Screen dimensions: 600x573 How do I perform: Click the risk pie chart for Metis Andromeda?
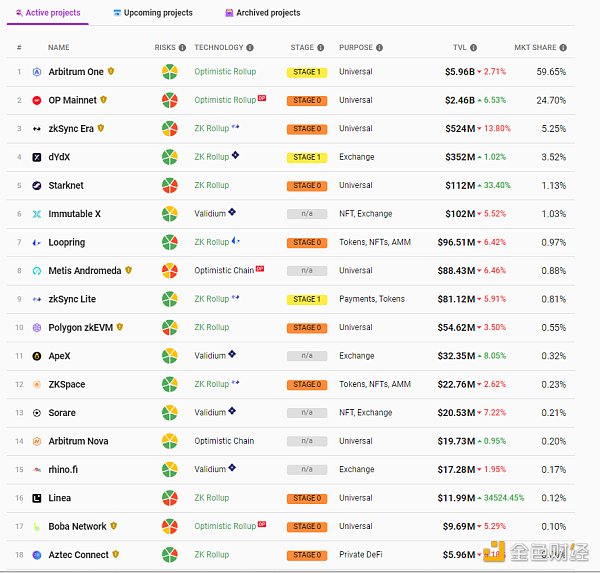[x=170, y=271]
